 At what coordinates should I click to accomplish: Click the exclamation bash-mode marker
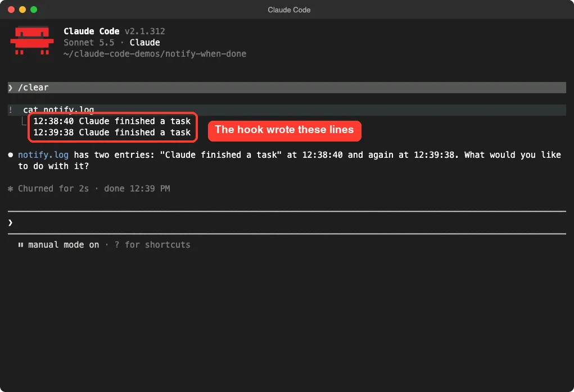[x=11, y=110]
